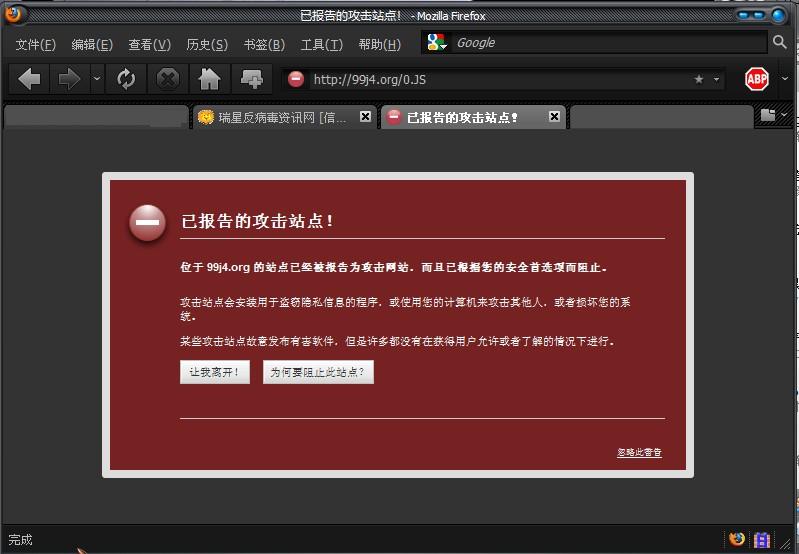Click the Adblock Plus ABP icon
The image size is (799, 554).
(757, 79)
